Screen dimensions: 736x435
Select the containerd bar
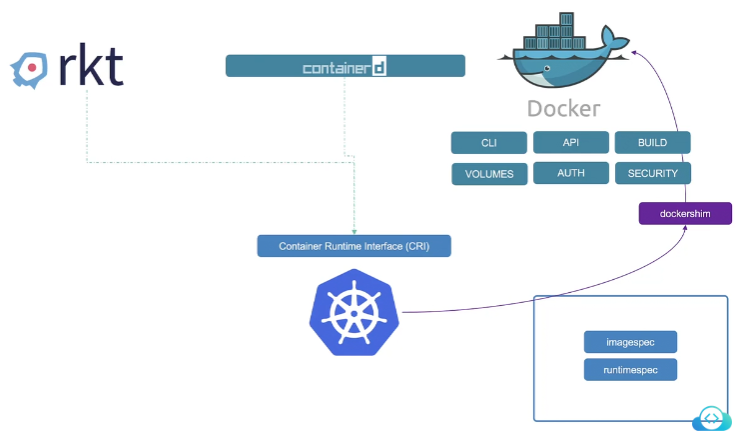point(345,67)
